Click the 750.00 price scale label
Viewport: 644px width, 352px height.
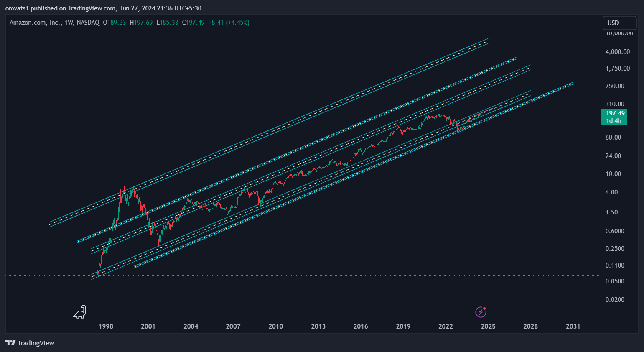click(615, 86)
